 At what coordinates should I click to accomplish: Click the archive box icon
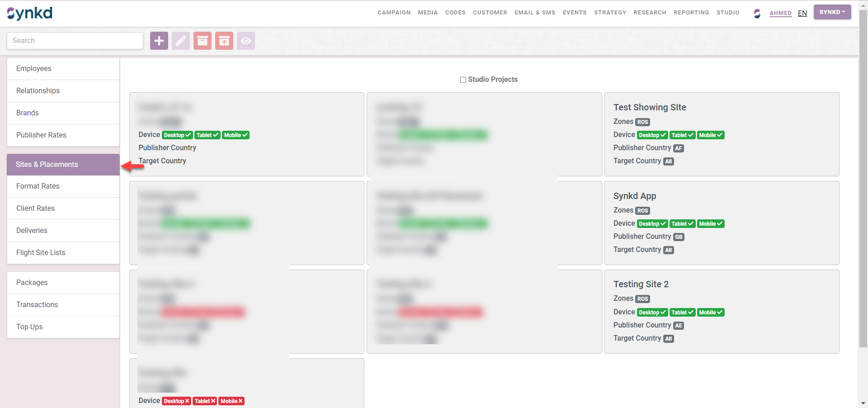203,41
